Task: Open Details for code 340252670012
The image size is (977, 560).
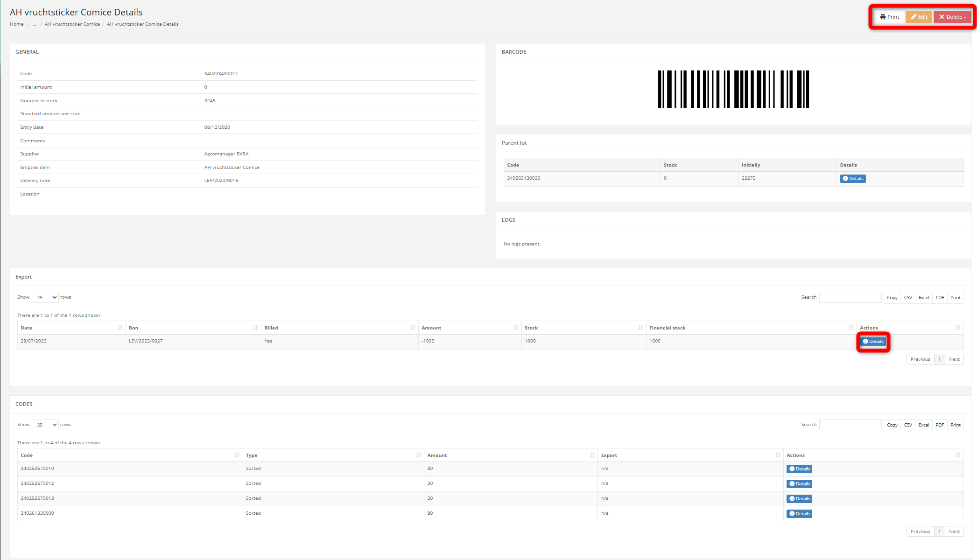Action: tap(800, 484)
